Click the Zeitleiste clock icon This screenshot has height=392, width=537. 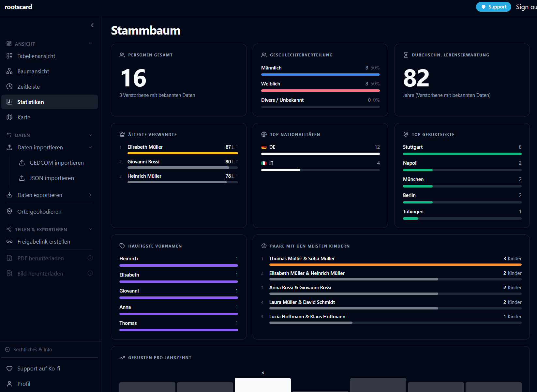9,87
